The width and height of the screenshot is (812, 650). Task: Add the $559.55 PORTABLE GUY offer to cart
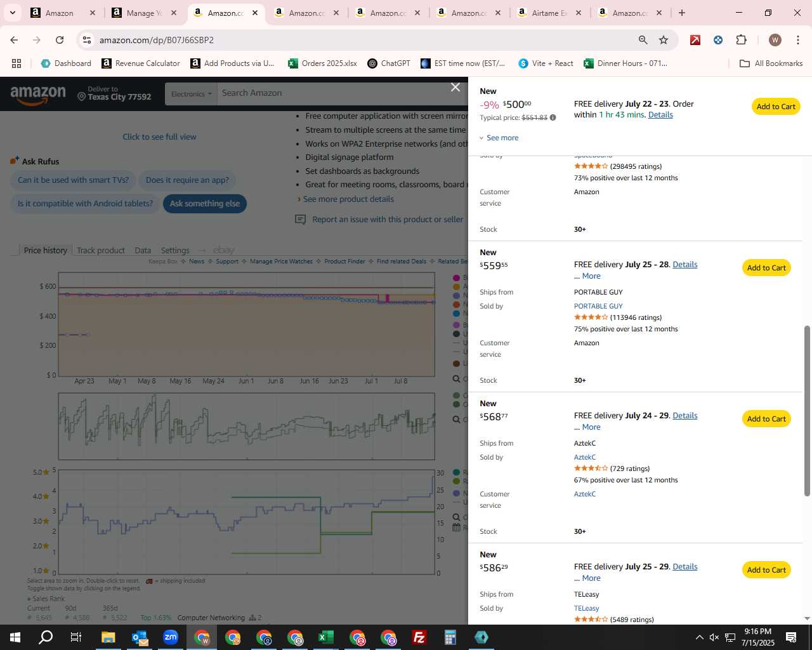coord(766,268)
